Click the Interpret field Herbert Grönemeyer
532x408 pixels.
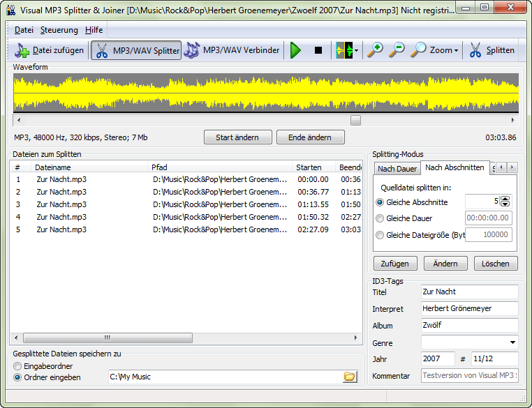[x=470, y=308]
